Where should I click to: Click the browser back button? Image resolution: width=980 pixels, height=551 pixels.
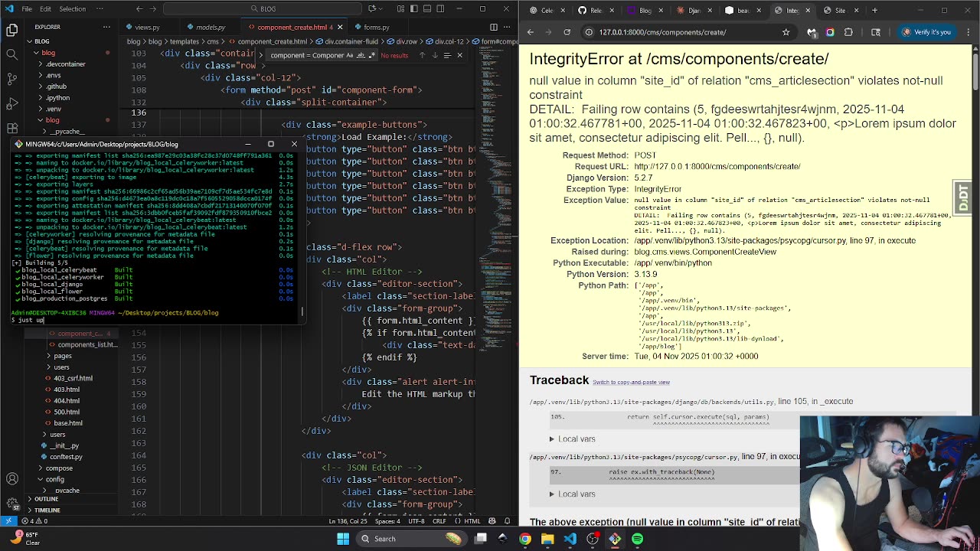(x=530, y=32)
